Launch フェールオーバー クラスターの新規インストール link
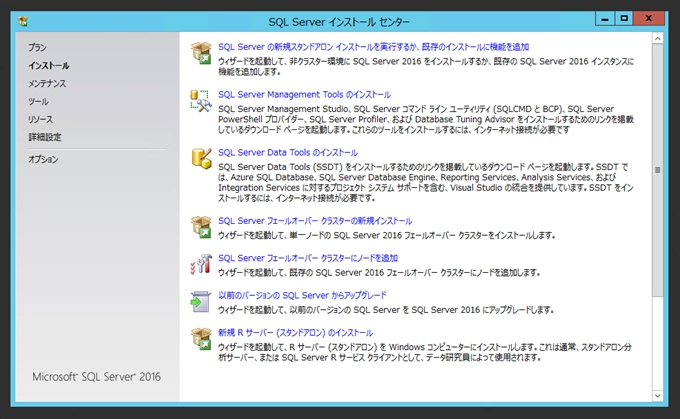The image size is (680, 419). 315,221
